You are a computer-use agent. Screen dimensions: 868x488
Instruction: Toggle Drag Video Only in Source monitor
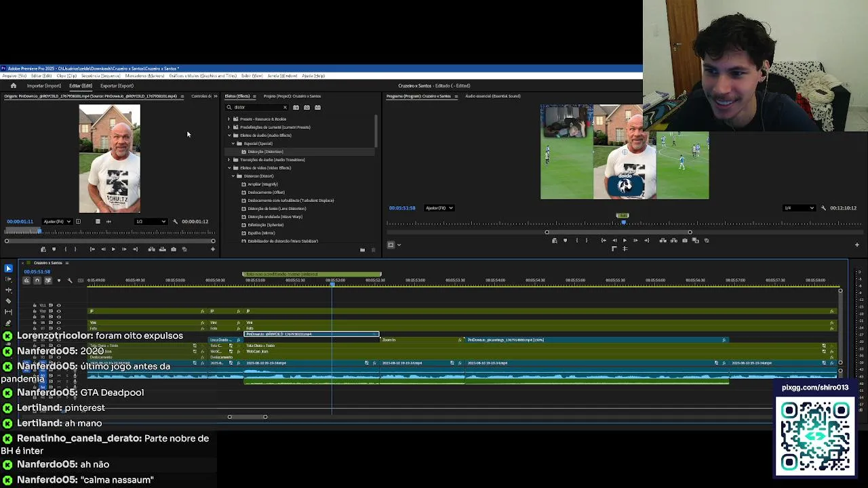click(x=98, y=222)
